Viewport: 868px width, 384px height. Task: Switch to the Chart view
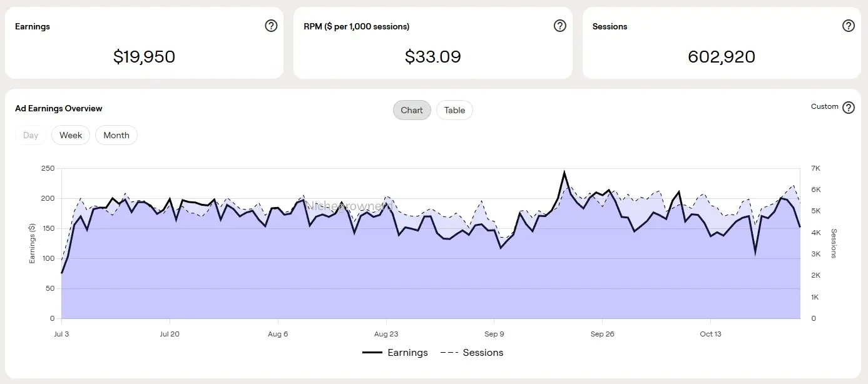(x=412, y=110)
